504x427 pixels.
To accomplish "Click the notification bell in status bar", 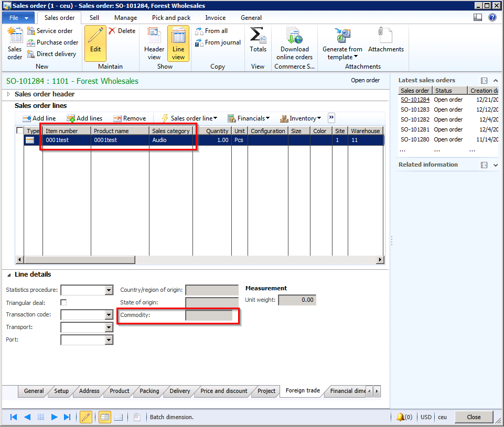I will pos(401,417).
